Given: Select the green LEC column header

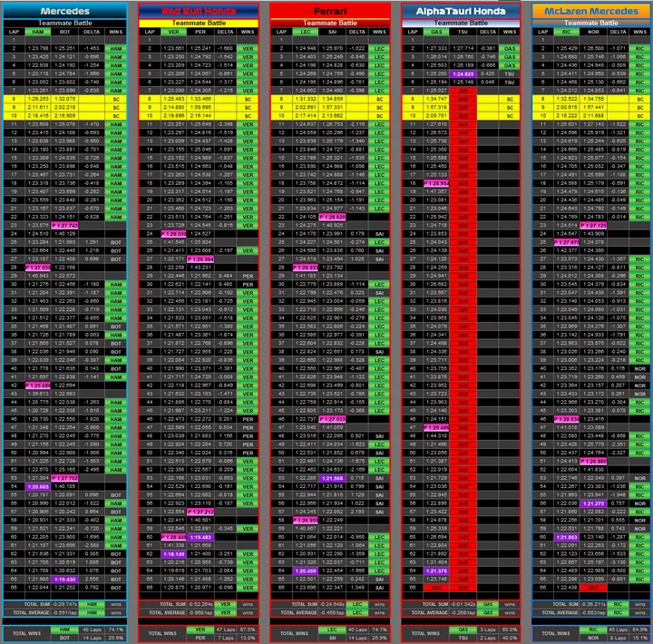Looking at the screenshot, I should (306, 32).
